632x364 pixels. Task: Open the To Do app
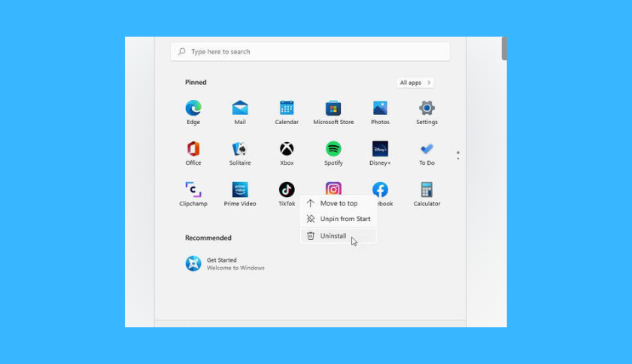coord(427,149)
